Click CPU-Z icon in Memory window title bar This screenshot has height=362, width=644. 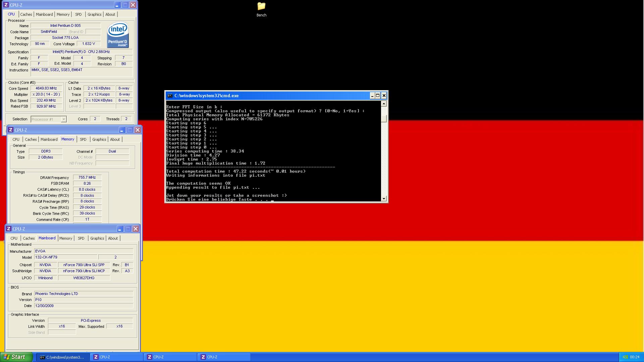click(x=11, y=130)
